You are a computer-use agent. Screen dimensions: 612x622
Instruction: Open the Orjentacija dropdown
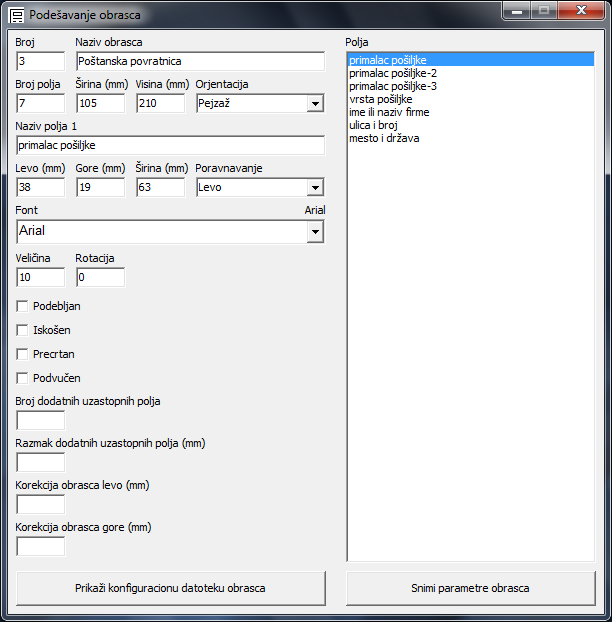[314, 104]
